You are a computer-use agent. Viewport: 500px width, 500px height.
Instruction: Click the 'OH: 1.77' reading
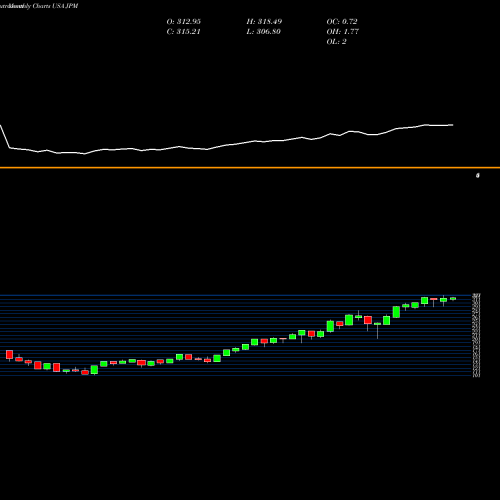[x=343, y=32]
